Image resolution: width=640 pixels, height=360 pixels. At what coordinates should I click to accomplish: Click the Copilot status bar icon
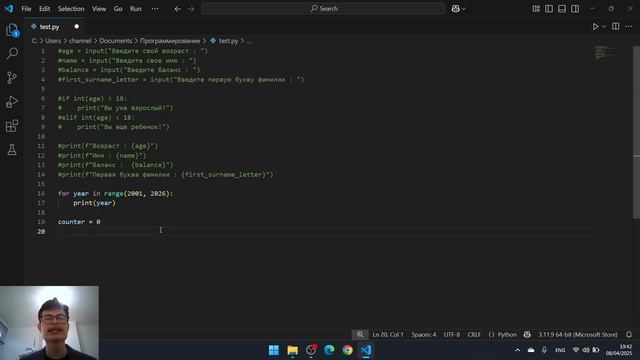point(527,335)
